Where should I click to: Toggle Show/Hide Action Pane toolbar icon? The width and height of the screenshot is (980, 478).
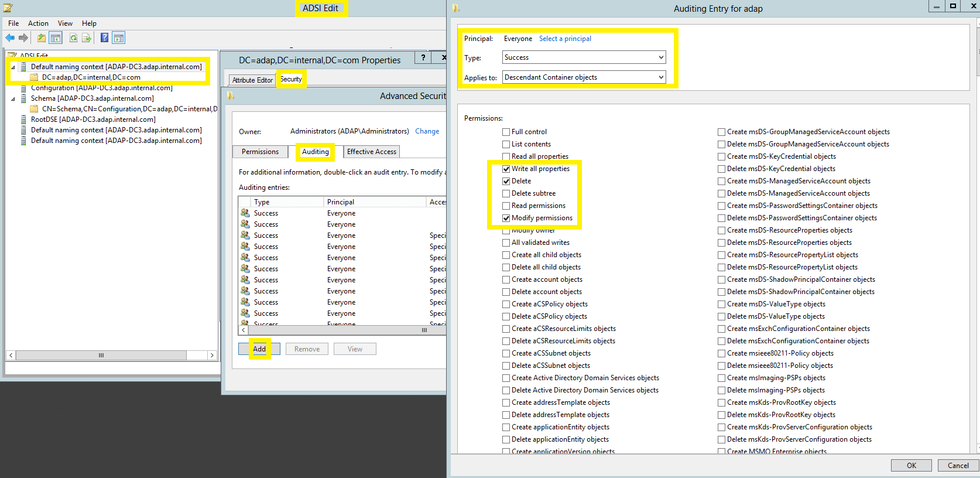[119, 38]
